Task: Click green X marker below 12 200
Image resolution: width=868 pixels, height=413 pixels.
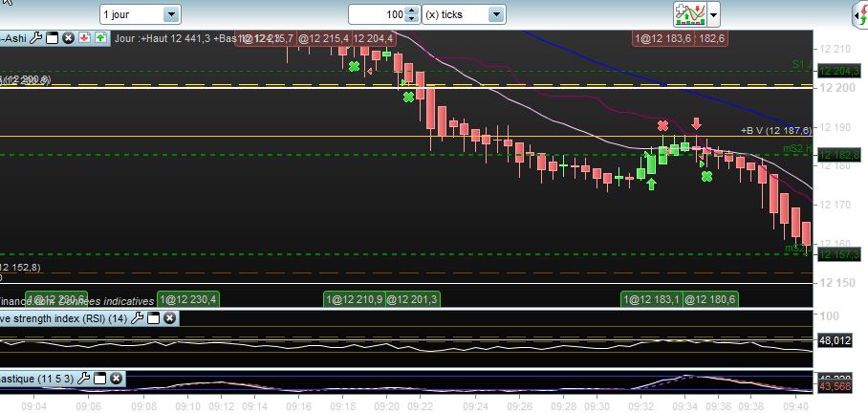Action: click(408, 97)
